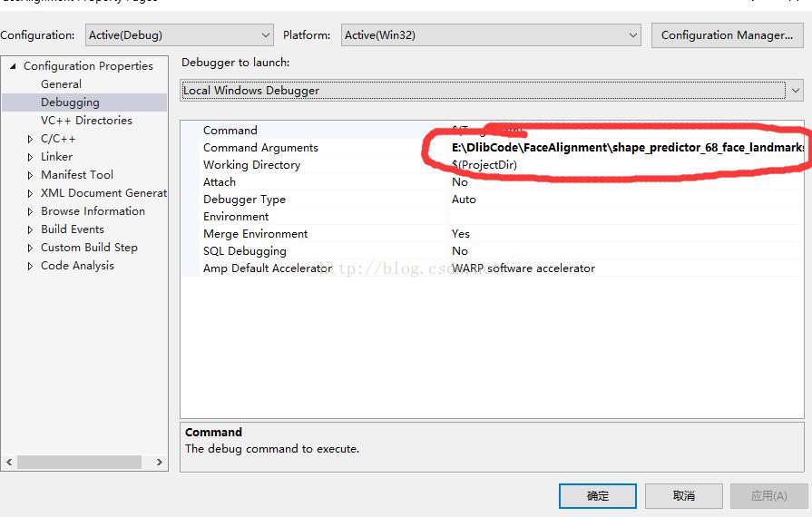
Task: Click the SQL Debugging property label
Action: point(244,251)
